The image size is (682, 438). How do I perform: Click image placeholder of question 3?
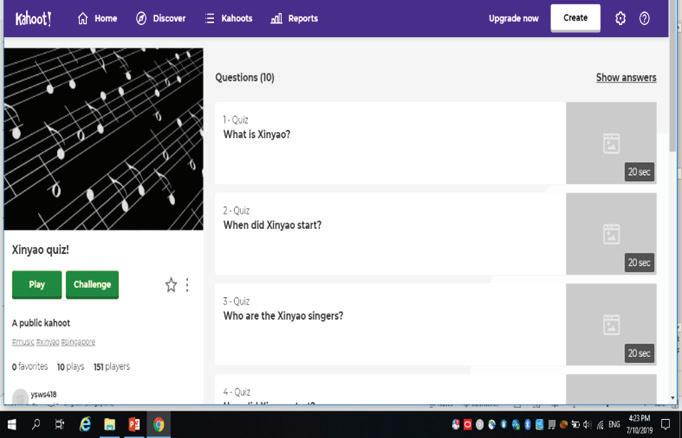(611, 324)
